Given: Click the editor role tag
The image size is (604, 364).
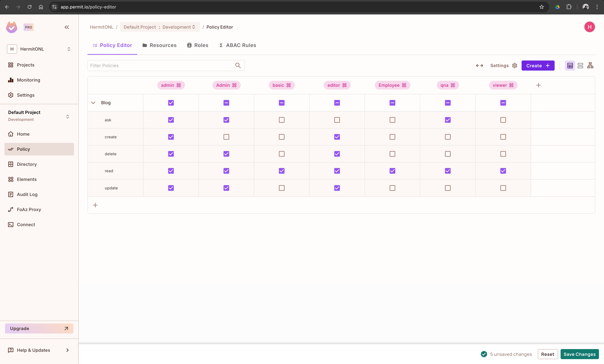Looking at the screenshot, I should pos(337,85).
